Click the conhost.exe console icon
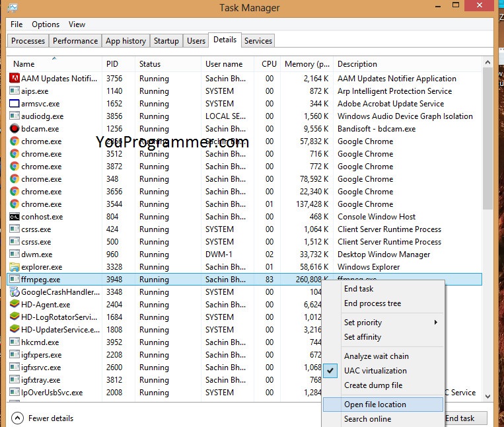The height and width of the screenshot is (427, 504). coord(15,217)
